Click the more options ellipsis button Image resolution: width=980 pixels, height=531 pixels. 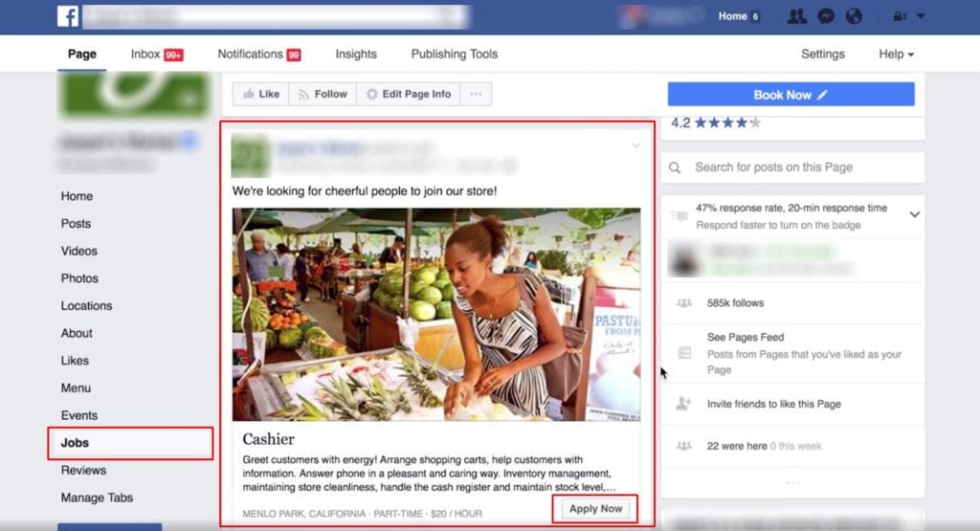pyautogui.click(x=476, y=95)
